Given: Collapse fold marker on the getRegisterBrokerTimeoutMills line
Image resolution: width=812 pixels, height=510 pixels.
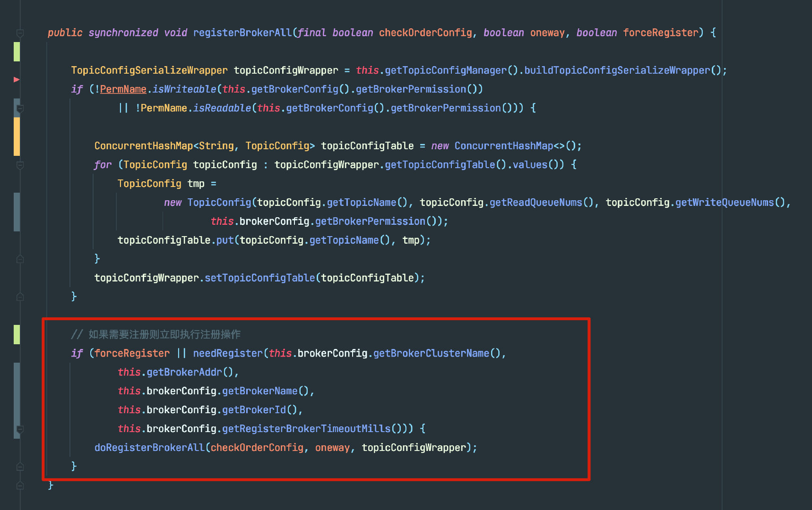Looking at the screenshot, I should tap(20, 429).
